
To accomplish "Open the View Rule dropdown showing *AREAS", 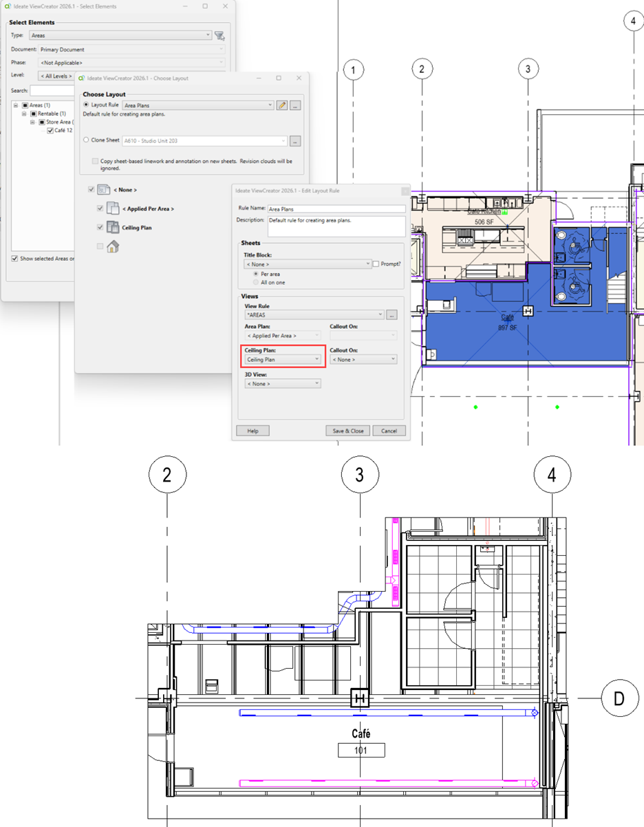I will pos(314,315).
